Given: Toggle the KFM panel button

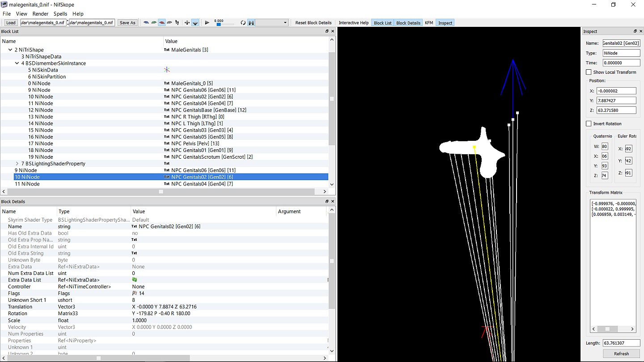Looking at the screenshot, I should (x=429, y=23).
